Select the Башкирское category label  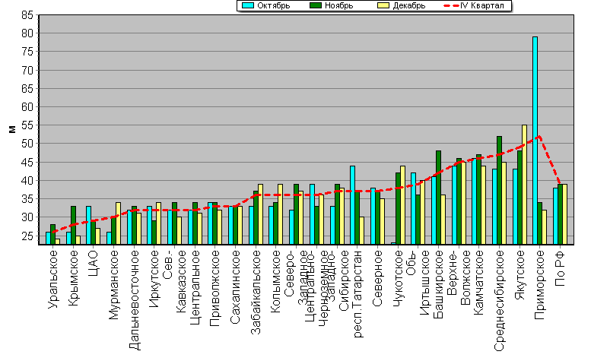439,284
